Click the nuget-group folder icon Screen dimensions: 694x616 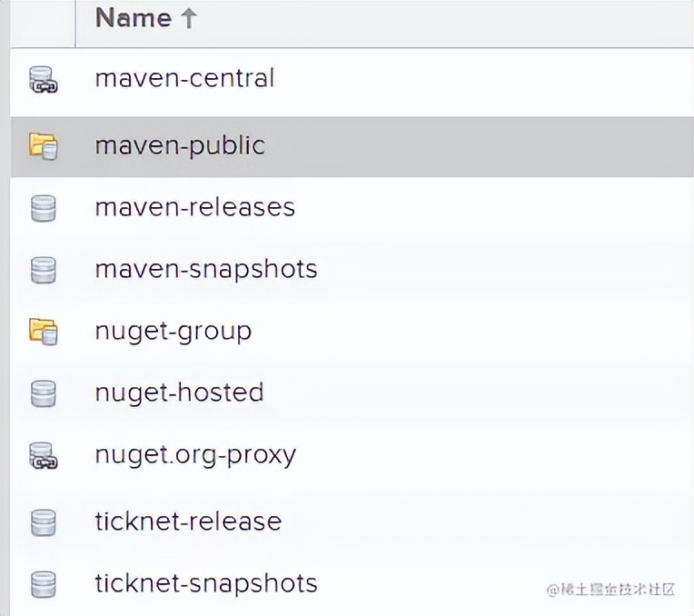click(x=43, y=332)
